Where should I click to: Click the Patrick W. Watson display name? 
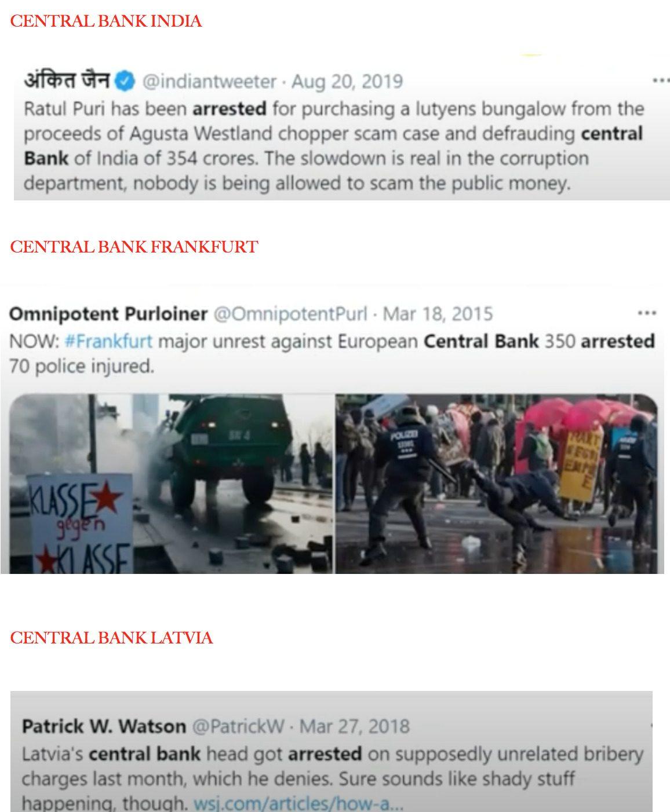point(104,726)
